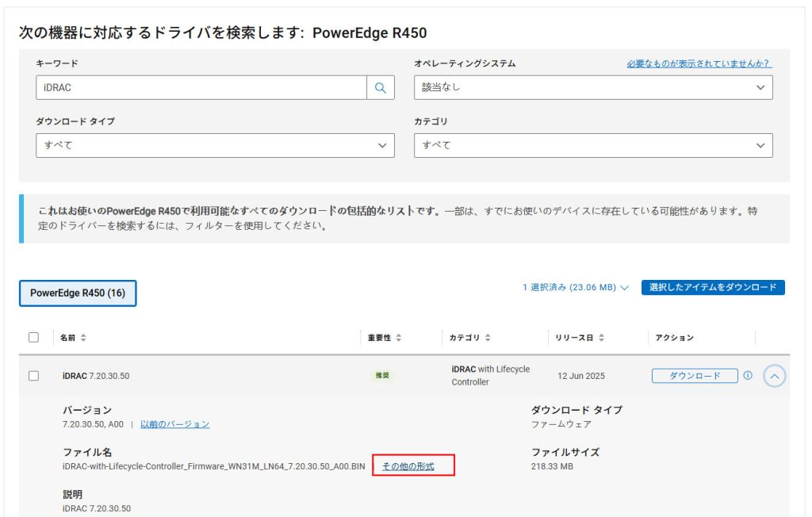Click the iDRAC 7.20.30.50 name cell

pos(96,376)
